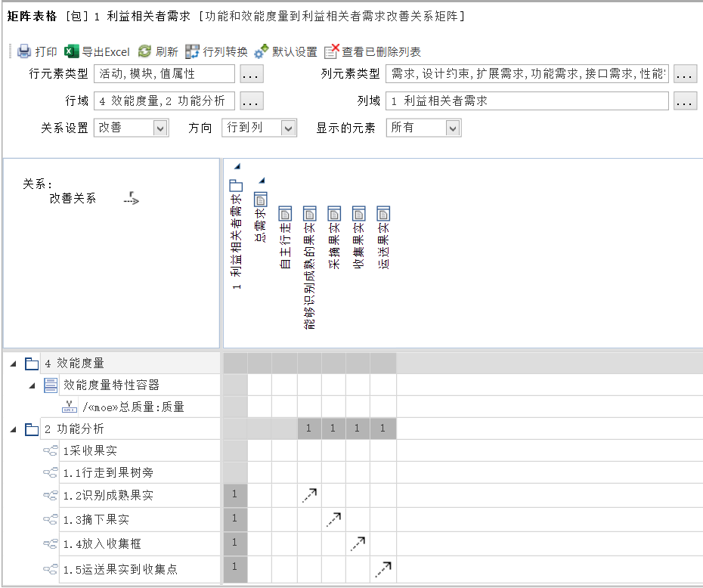Click the browse button for 列域

(x=685, y=101)
